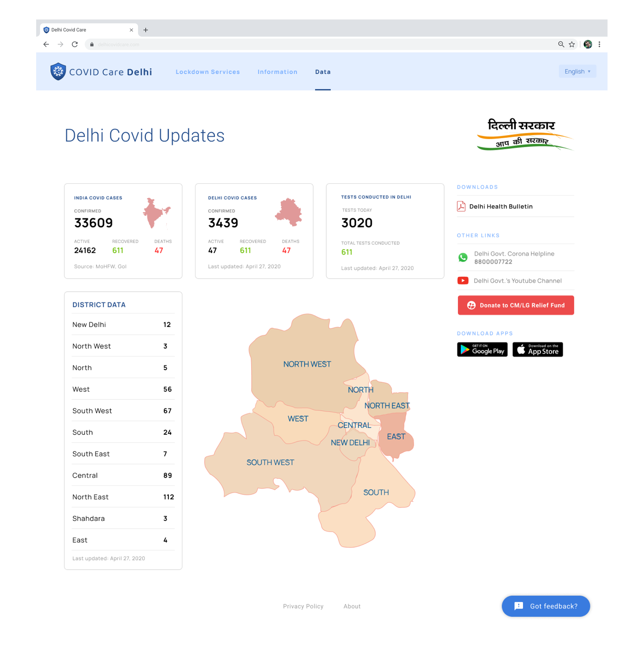The image size is (644, 645).
Task: Click the browser reload icon
Action: pyautogui.click(x=75, y=44)
